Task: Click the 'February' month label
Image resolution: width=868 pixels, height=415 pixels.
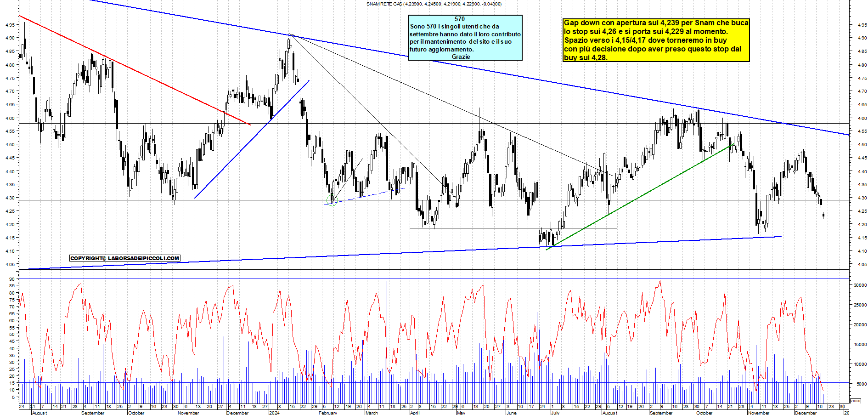Action: coord(328,413)
